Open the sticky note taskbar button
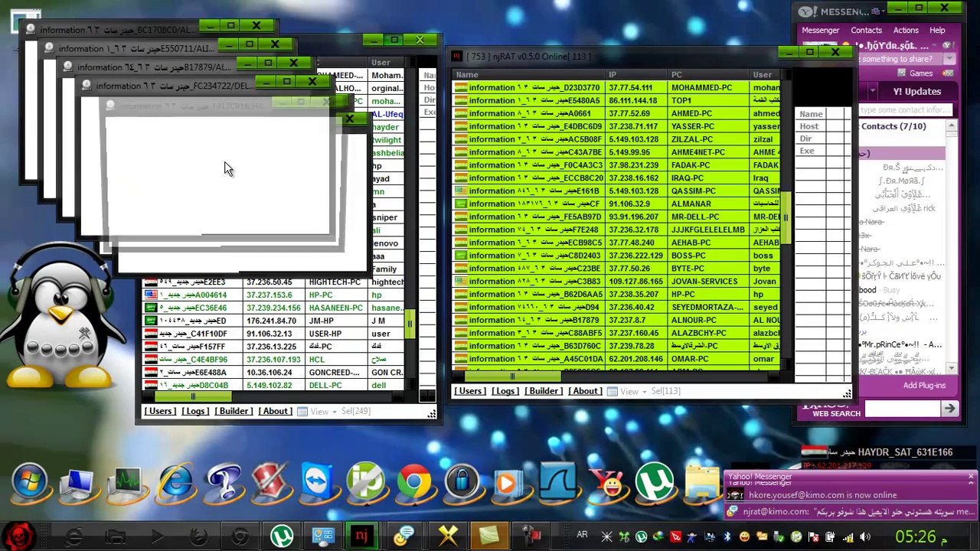This screenshot has width=980, height=551. pyautogui.click(x=488, y=536)
